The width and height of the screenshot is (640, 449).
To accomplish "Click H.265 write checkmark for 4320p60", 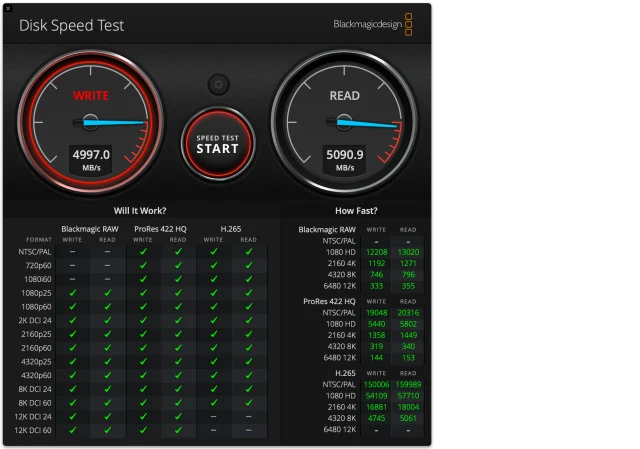I will point(214,375).
